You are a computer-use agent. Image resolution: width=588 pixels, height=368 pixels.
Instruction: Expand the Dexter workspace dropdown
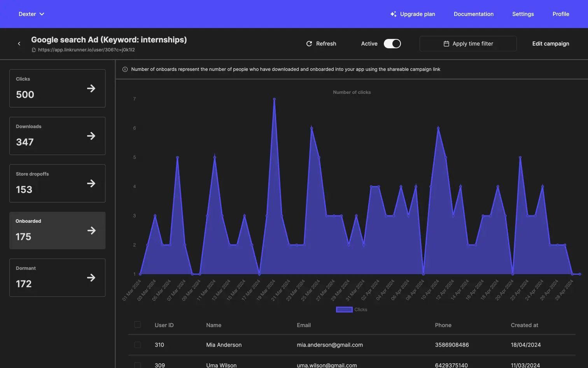(31, 14)
